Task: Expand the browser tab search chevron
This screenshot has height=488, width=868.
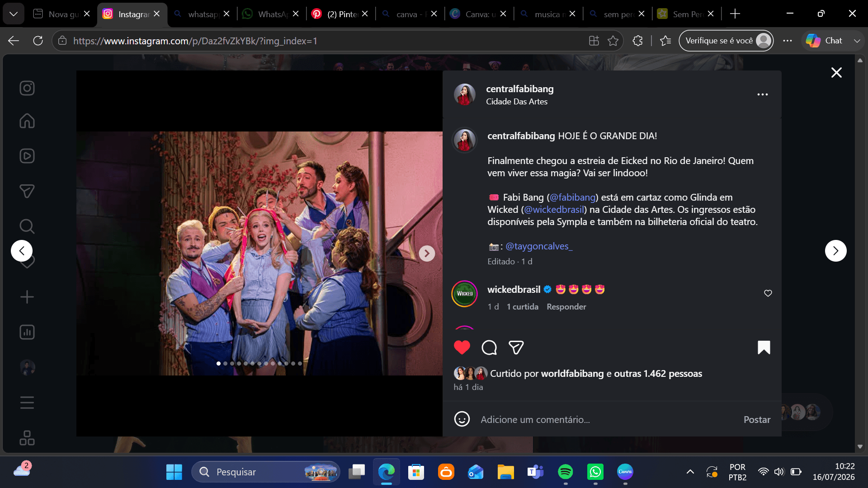Action: click(14, 14)
